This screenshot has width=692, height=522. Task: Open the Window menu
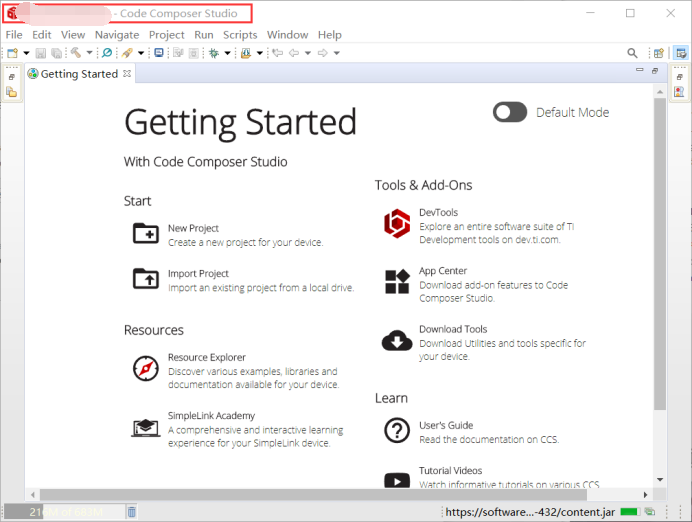287,35
